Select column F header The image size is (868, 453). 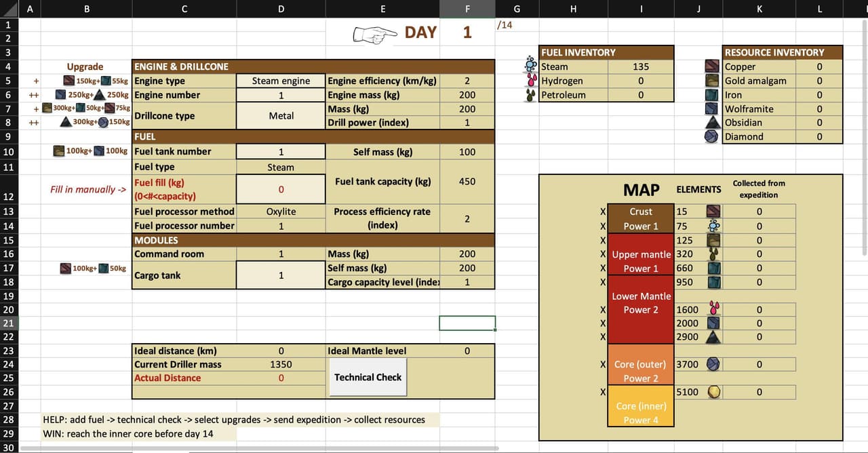[467, 9]
